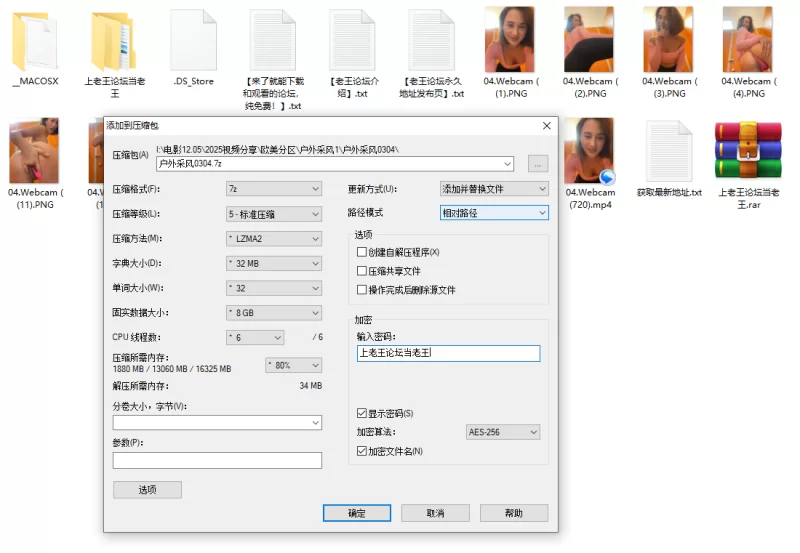
Task: Click the 输入密码 password field
Action: click(x=448, y=353)
